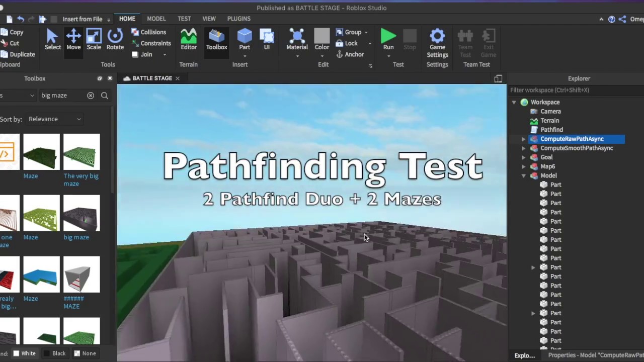Collapse the Workspace tree node
The width and height of the screenshot is (644, 362).
tap(514, 102)
